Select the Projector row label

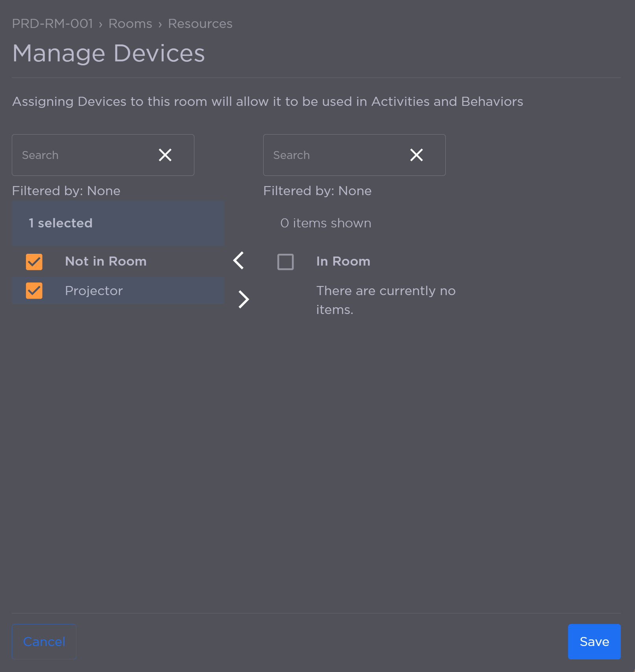(94, 291)
